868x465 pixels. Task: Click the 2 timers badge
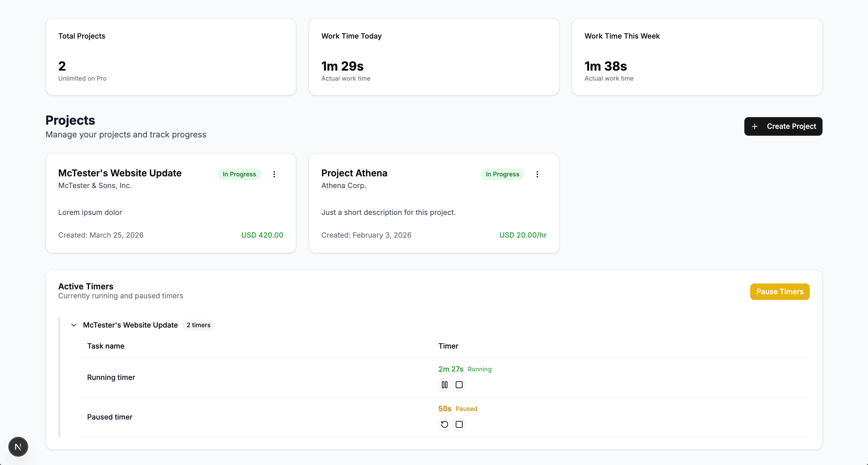click(x=198, y=325)
